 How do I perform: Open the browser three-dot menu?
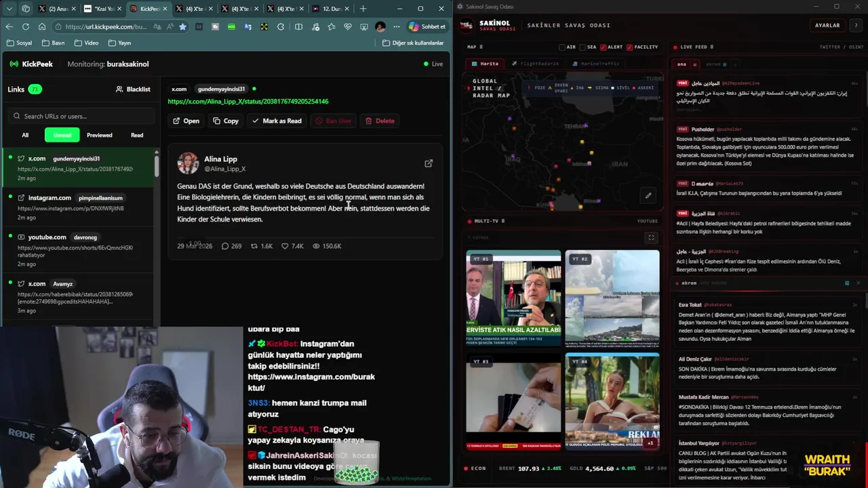[x=396, y=26]
